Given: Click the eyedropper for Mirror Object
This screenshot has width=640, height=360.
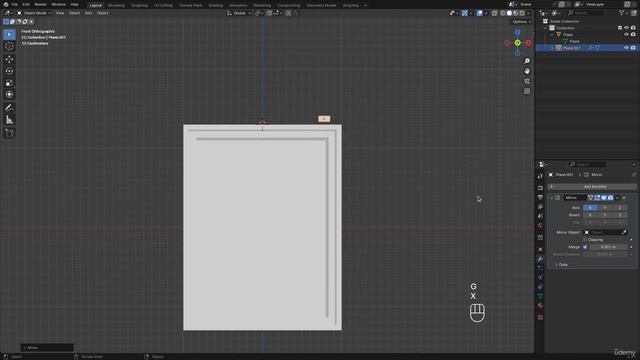Looking at the screenshot, I should click(624, 232).
